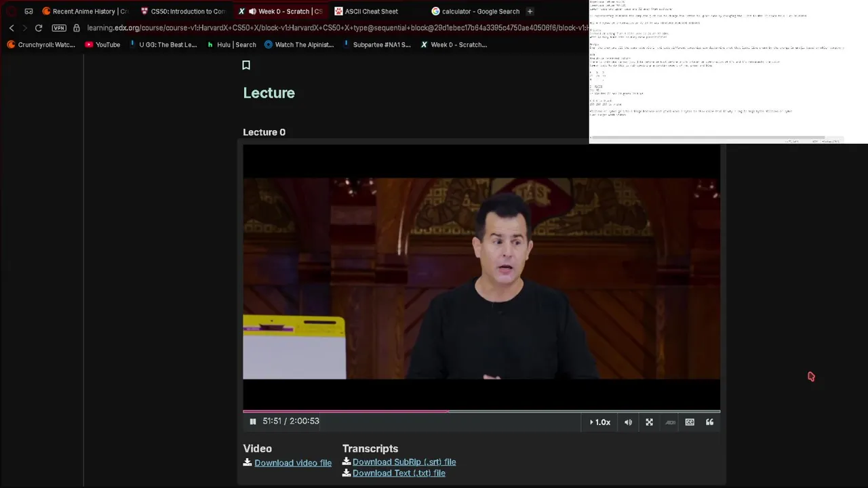This screenshot has height=488, width=868.
Task: Open the U GG: The Best Le... bookmark
Action: 163,45
